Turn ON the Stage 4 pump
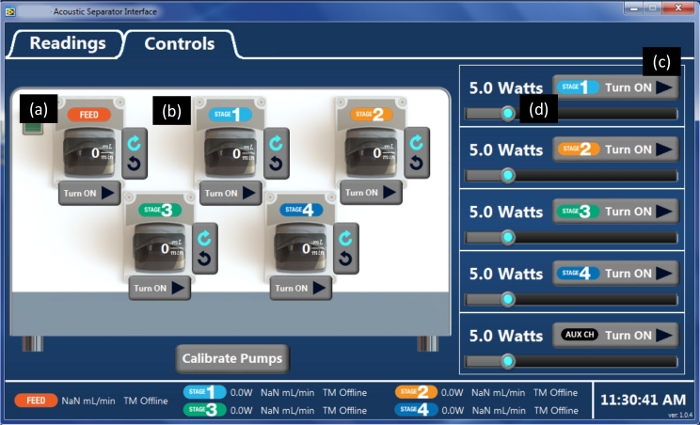 click(301, 288)
